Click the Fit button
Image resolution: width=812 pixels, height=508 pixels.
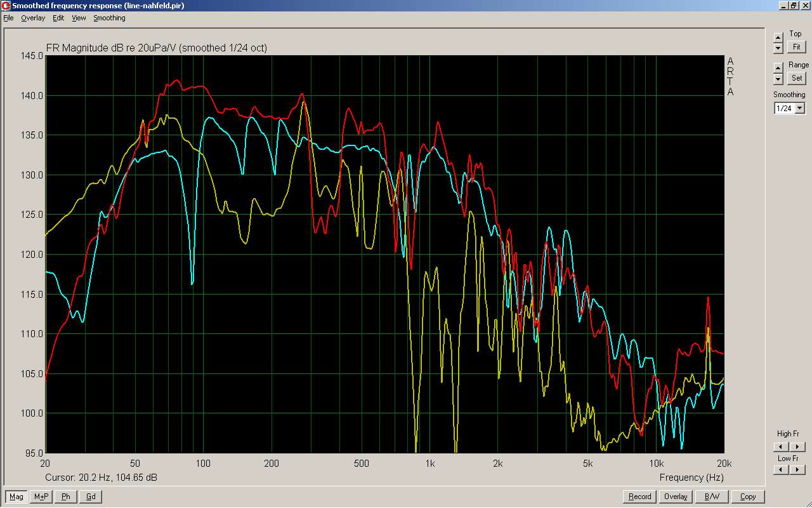[x=796, y=47]
